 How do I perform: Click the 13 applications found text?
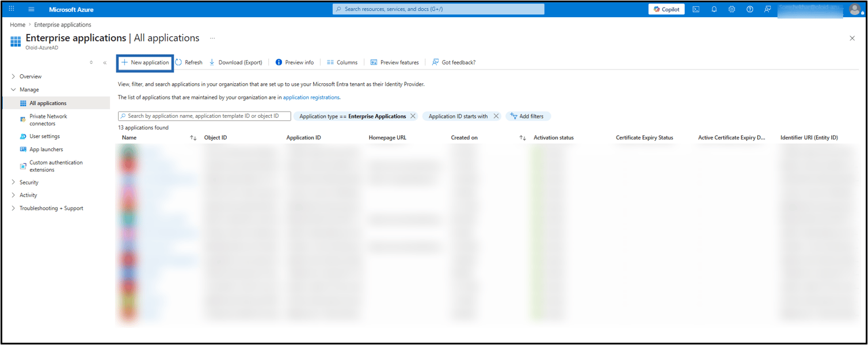(143, 128)
